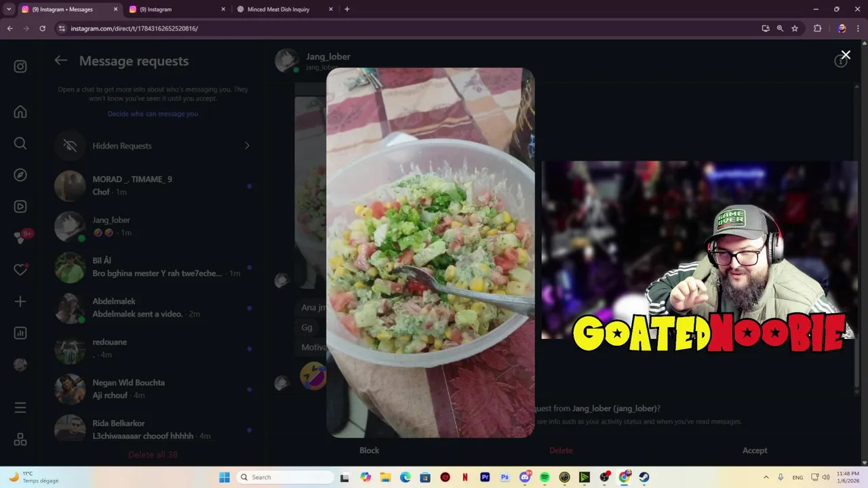Open the tab search dropdown
Viewport: 868px width, 488px height.
pyautogui.click(x=9, y=9)
